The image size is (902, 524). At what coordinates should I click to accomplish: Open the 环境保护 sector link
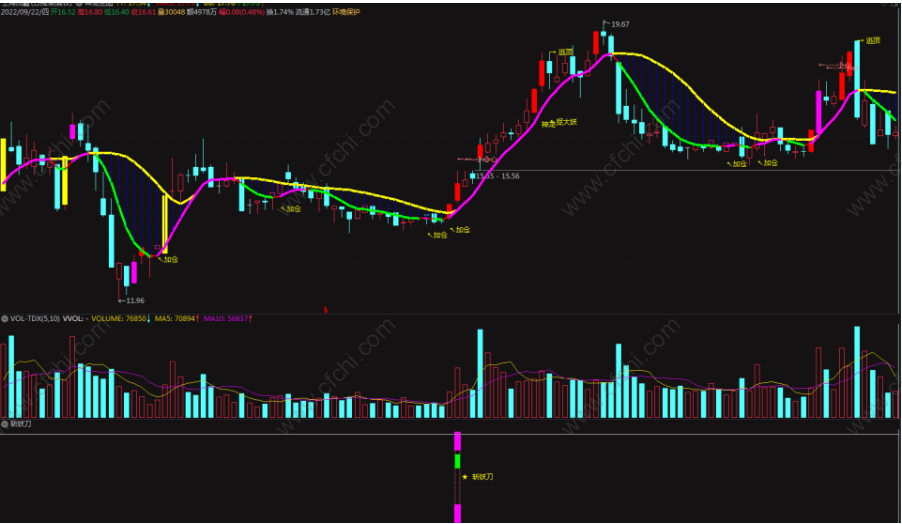click(x=346, y=12)
